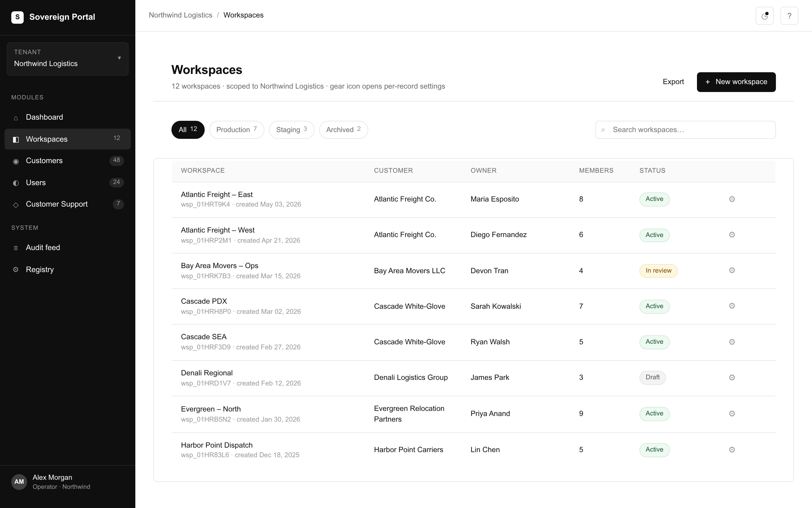Focus the Search workspaces field
Viewport: 812px width, 508px height.
point(685,130)
